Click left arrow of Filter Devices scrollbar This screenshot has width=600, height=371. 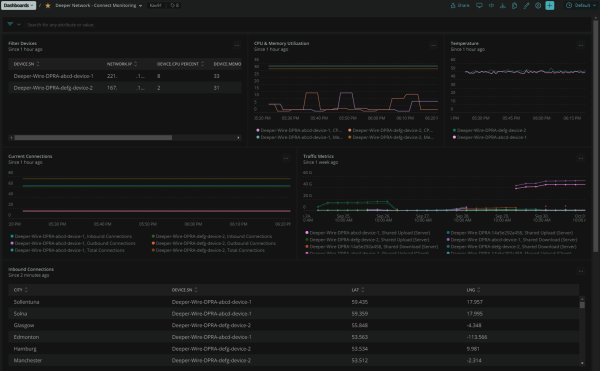(x=11, y=138)
